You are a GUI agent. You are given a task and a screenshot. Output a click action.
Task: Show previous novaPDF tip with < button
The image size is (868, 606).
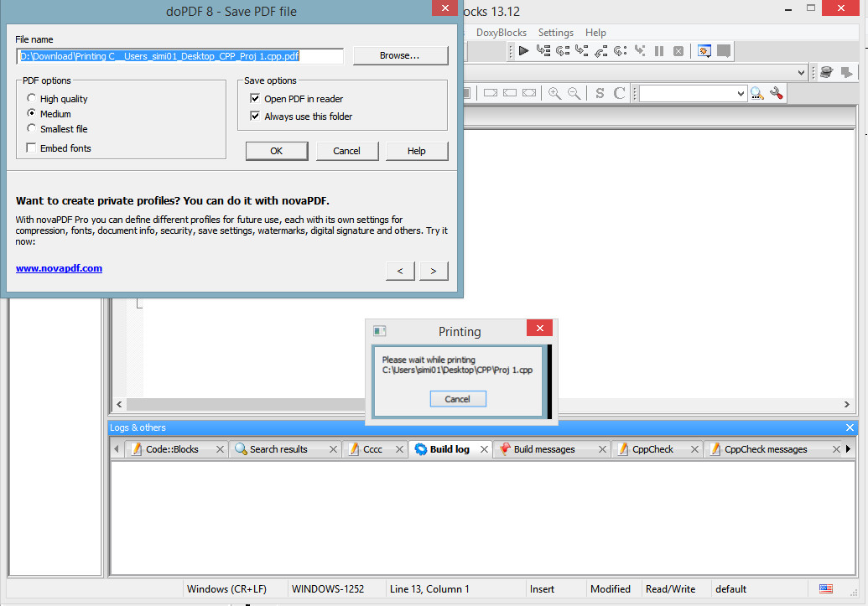tap(400, 272)
